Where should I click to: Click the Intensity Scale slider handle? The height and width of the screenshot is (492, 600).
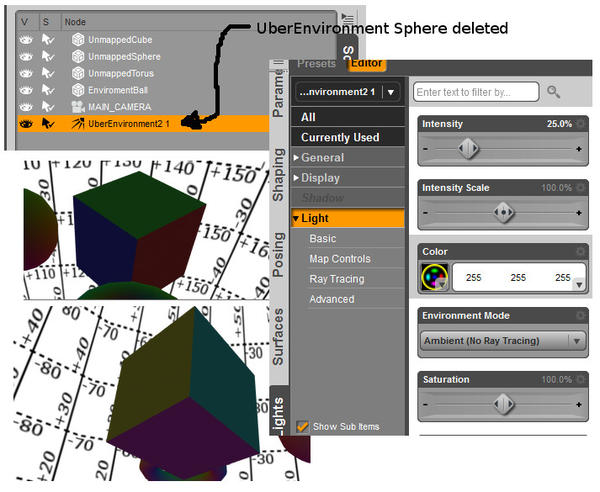point(503,212)
